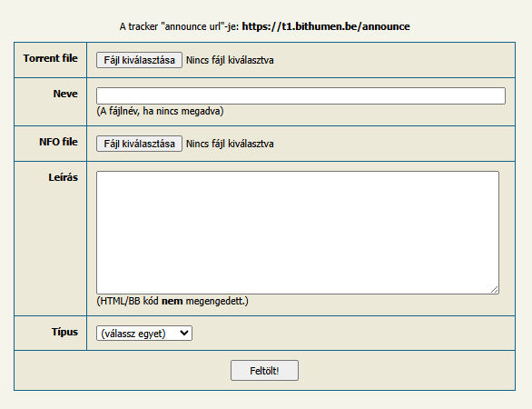
Task: Click the chevron arrow of the Típus select
Action: click(x=184, y=333)
